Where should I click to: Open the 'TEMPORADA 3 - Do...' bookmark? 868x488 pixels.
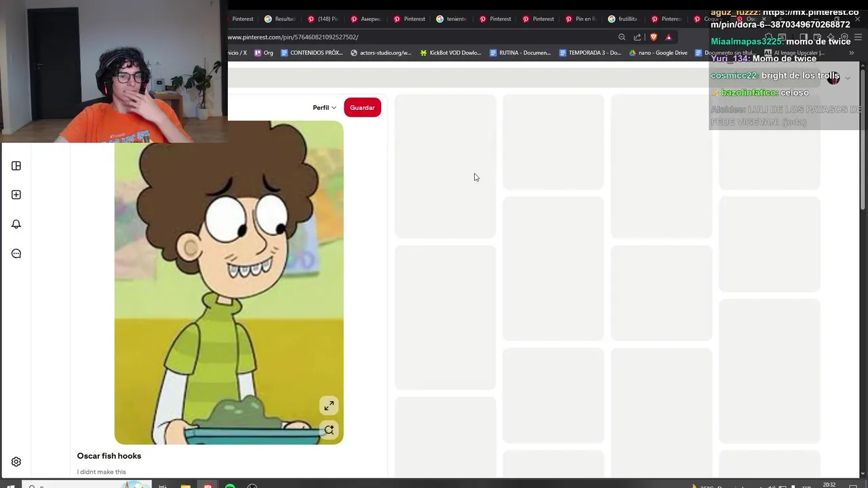590,53
